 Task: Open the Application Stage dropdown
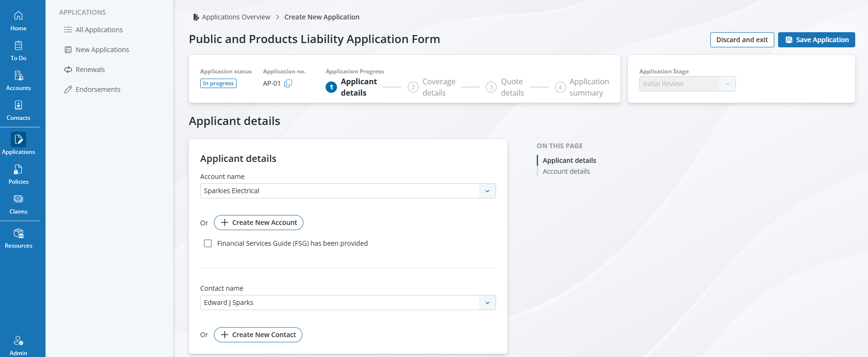(x=687, y=84)
